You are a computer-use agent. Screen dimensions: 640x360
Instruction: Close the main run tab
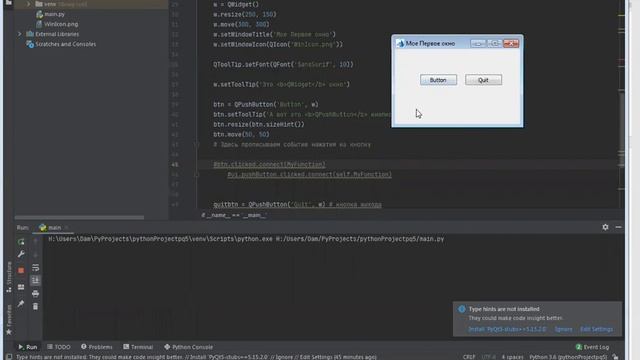pos(67,227)
